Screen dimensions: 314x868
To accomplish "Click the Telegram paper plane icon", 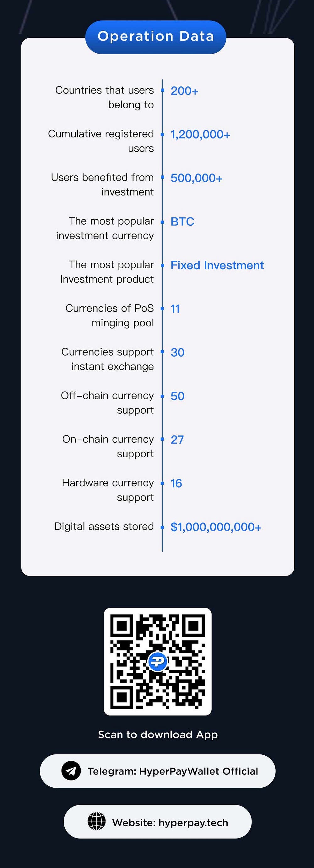I will tap(71, 771).
